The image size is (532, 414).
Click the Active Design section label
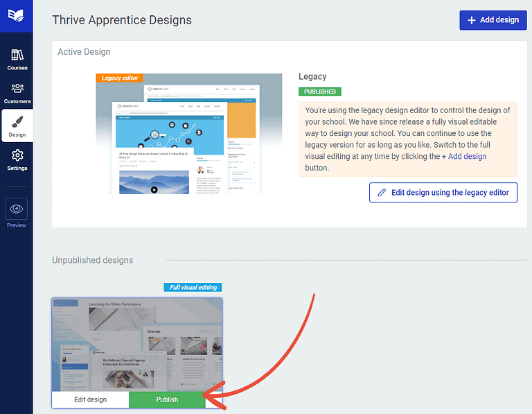pos(84,51)
